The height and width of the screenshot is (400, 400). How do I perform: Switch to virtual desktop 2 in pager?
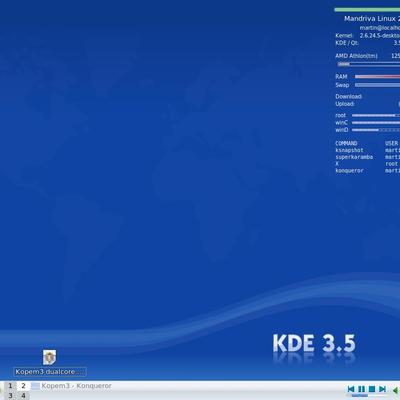click(x=23, y=386)
